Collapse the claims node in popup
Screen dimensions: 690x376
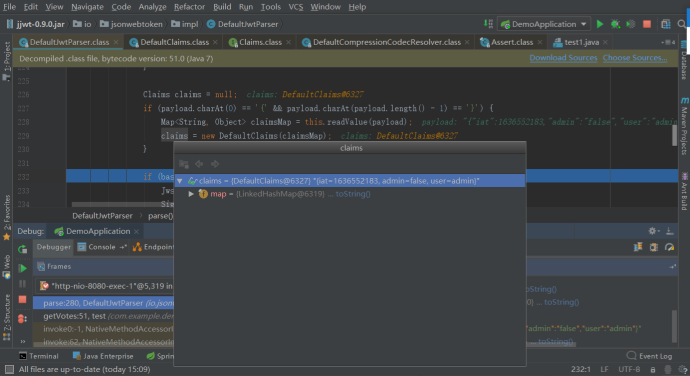[180, 181]
